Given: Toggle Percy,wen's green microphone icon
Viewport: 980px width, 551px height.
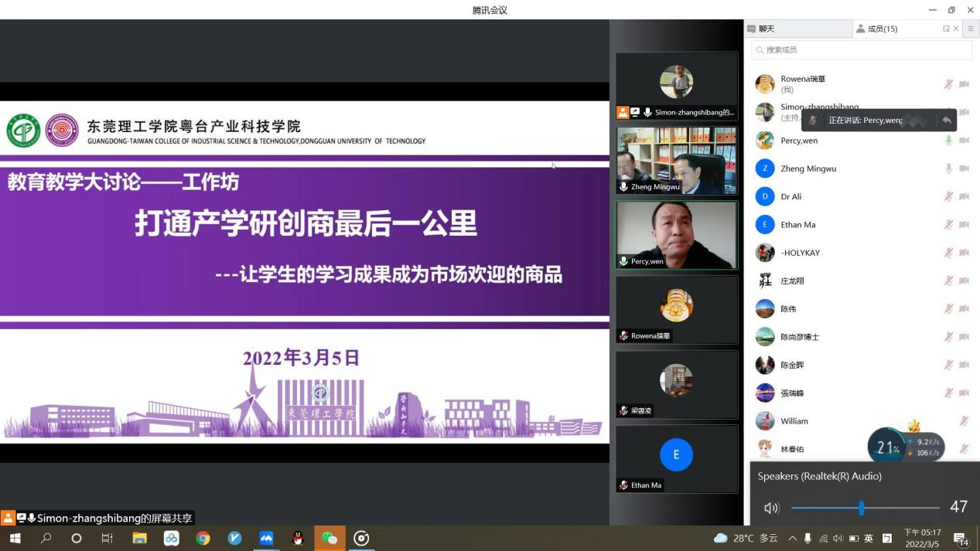Looking at the screenshot, I should coord(948,141).
